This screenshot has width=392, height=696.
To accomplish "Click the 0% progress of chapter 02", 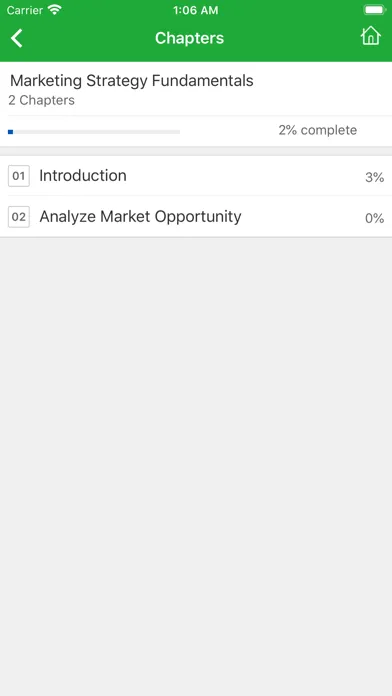I will pyautogui.click(x=374, y=218).
